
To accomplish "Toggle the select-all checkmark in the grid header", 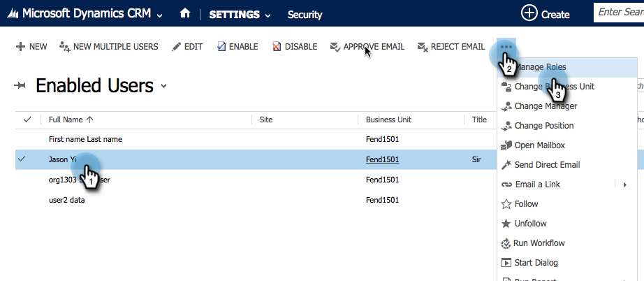I will 27,120.
